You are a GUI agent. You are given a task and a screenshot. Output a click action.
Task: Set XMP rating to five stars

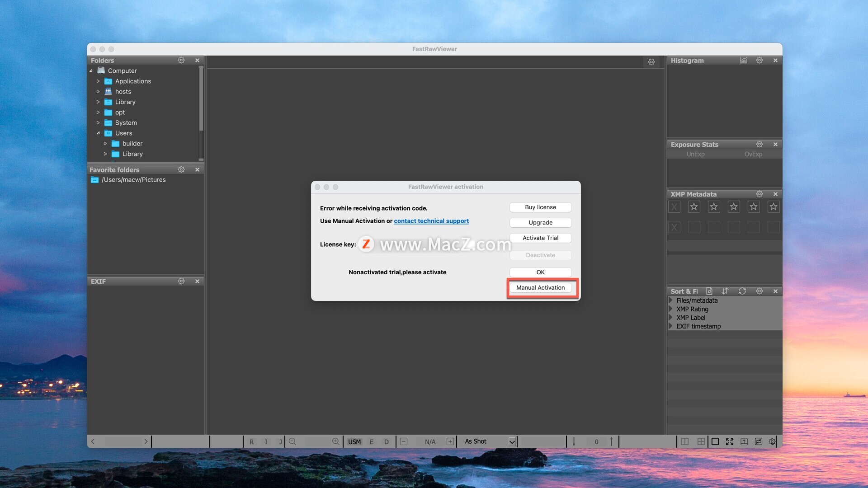pos(774,207)
